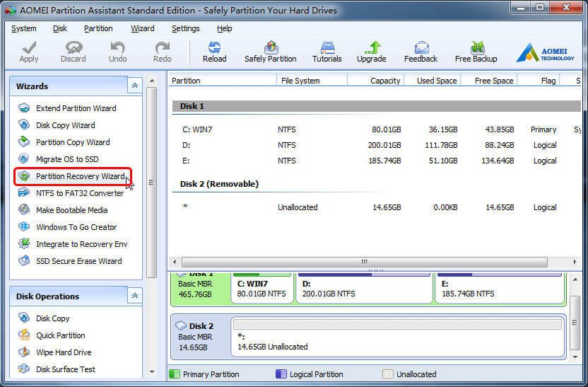This screenshot has height=387, width=588.
Task: Click the partition list horizontal scrollbar
Action: (x=365, y=262)
